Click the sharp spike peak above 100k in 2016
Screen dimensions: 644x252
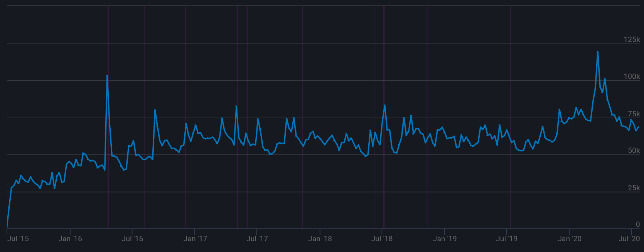pos(107,76)
